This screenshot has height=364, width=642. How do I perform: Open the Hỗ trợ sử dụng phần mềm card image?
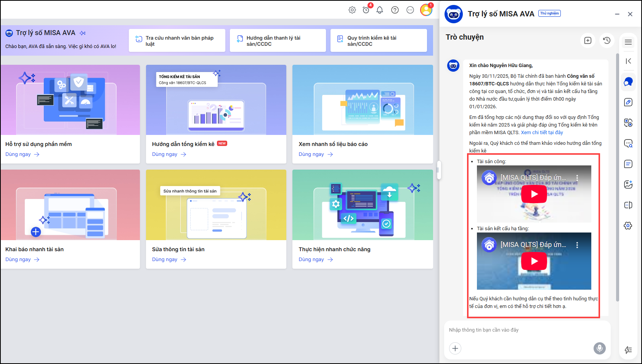[70, 100]
